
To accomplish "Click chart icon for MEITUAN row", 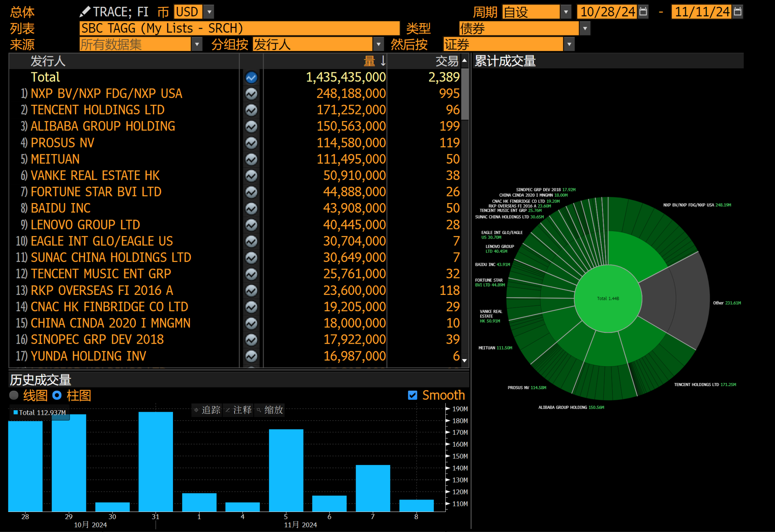I will pyautogui.click(x=251, y=159).
